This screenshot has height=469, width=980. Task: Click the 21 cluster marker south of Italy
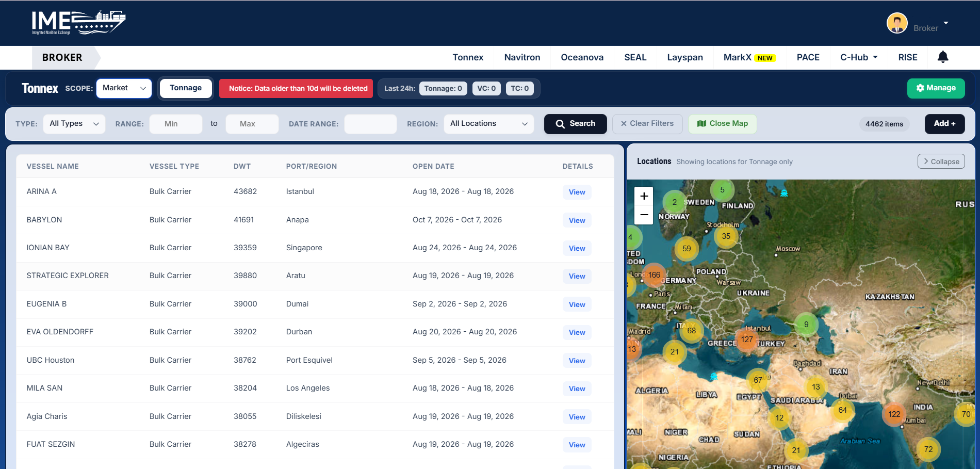tap(674, 352)
